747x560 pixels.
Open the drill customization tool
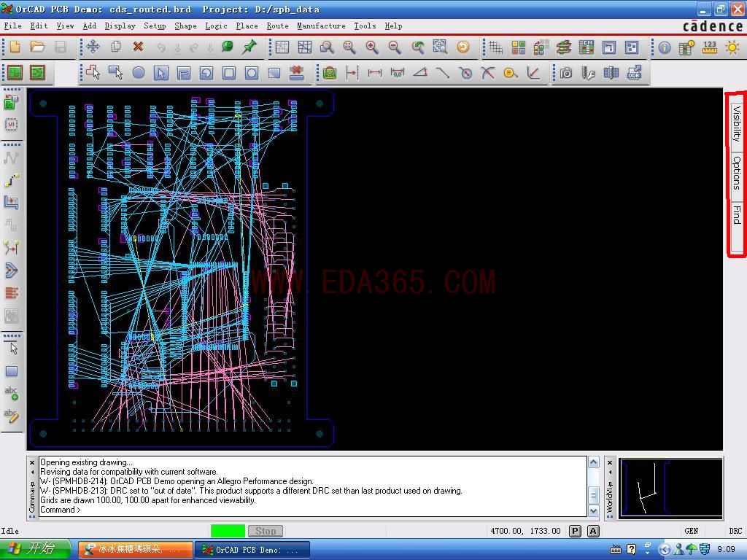point(589,73)
